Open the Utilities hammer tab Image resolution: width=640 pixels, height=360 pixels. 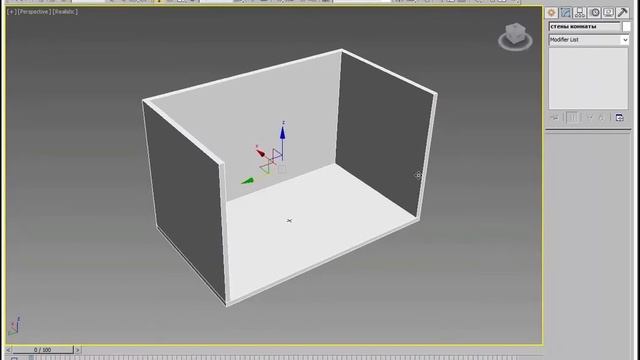click(x=622, y=13)
